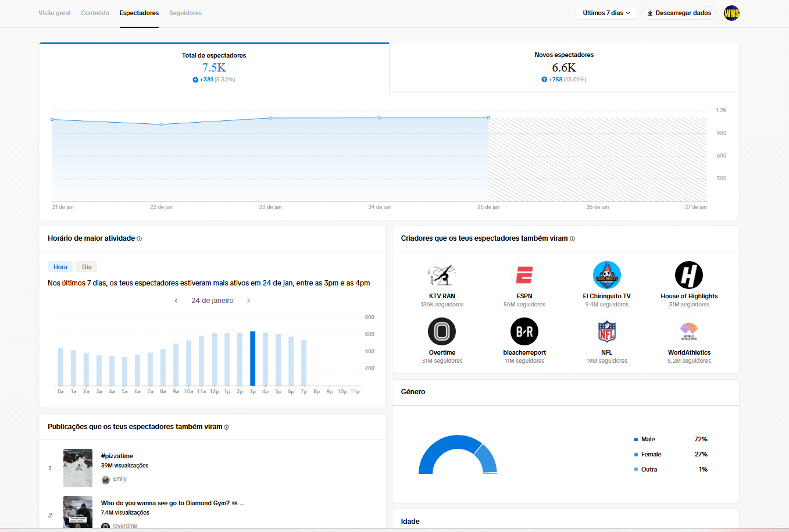Open the #pizzatime video thumbnail
Image resolution: width=789 pixels, height=532 pixels.
(78, 467)
